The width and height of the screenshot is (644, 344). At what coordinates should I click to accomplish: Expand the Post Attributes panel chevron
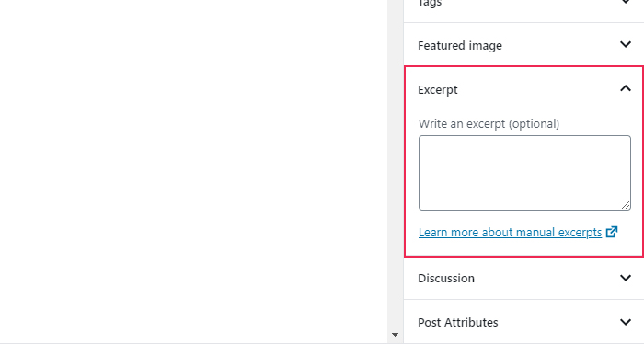coord(625,322)
